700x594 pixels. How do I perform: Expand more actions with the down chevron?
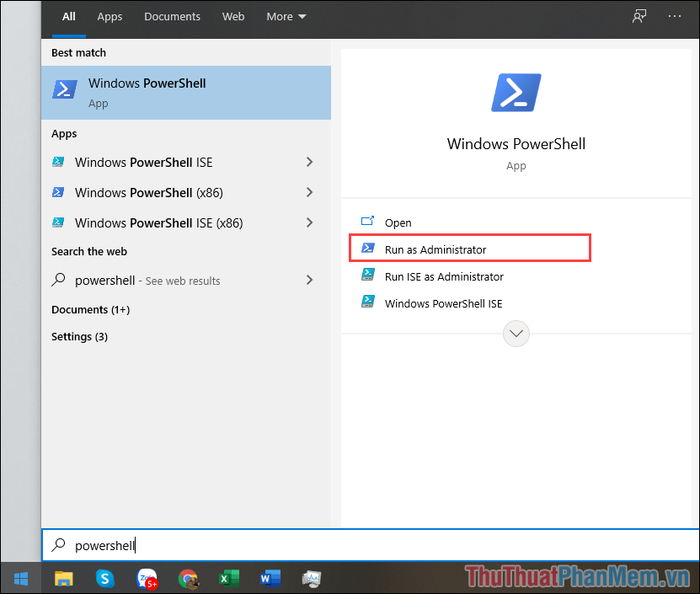pyautogui.click(x=516, y=333)
